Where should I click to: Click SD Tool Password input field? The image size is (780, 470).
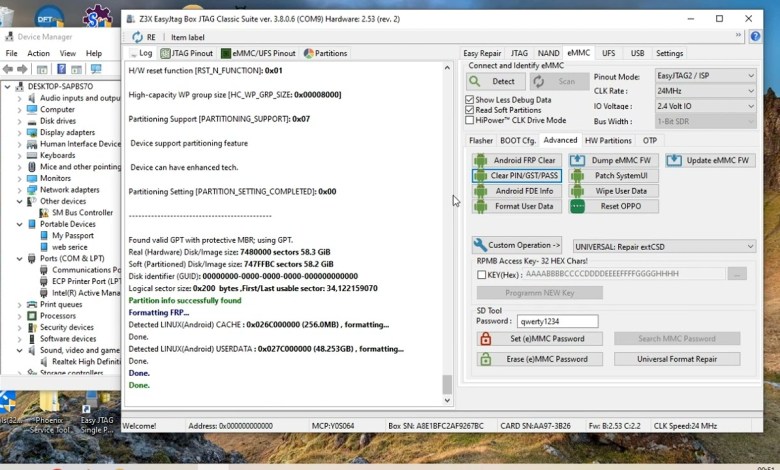point(557,321)
